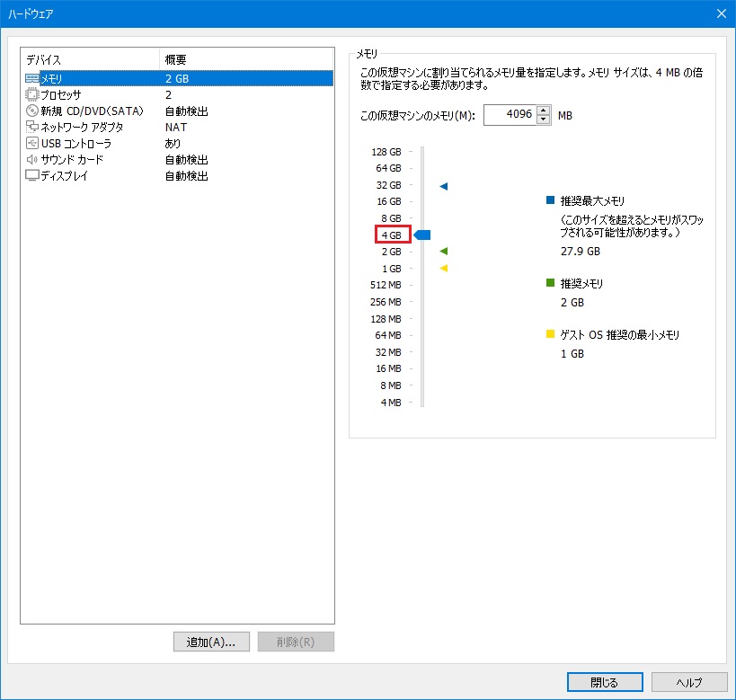Click the あり summary for USB コントローラ
This screenshot has height=700, width=736.
(x=173, y=143)
